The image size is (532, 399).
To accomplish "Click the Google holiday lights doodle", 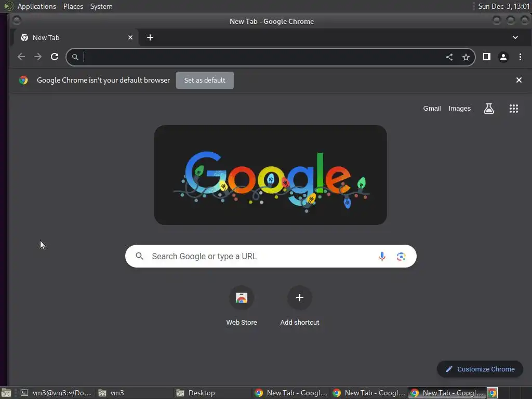I will click(x=270, y=175).
